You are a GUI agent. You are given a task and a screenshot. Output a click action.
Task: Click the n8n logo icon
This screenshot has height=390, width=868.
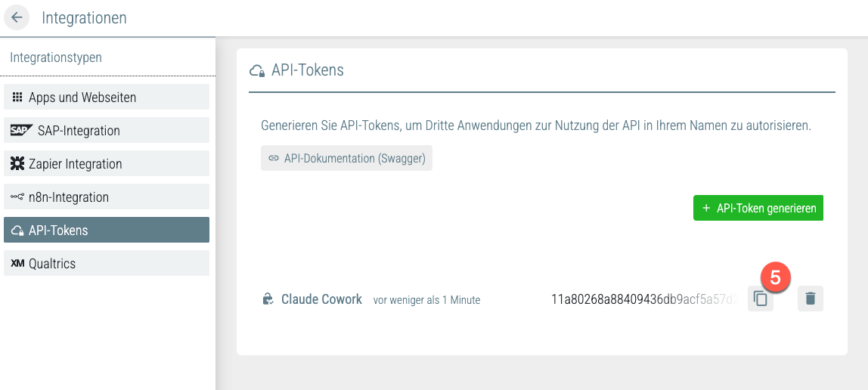pyautogui.click(x=17, y=197)
